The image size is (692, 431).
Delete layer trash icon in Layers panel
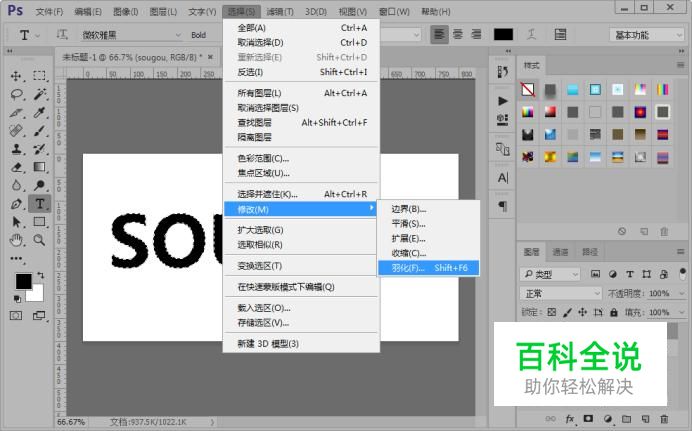(x=664, y=419)
